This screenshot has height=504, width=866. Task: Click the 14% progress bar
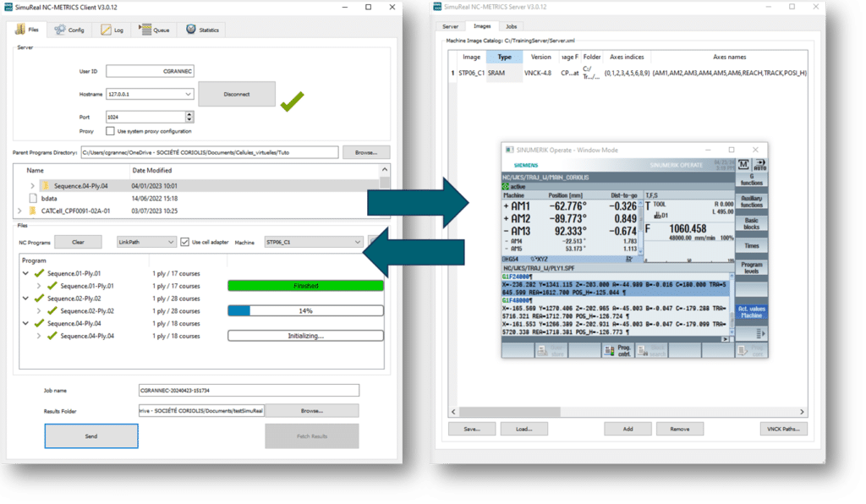point(305,311)
